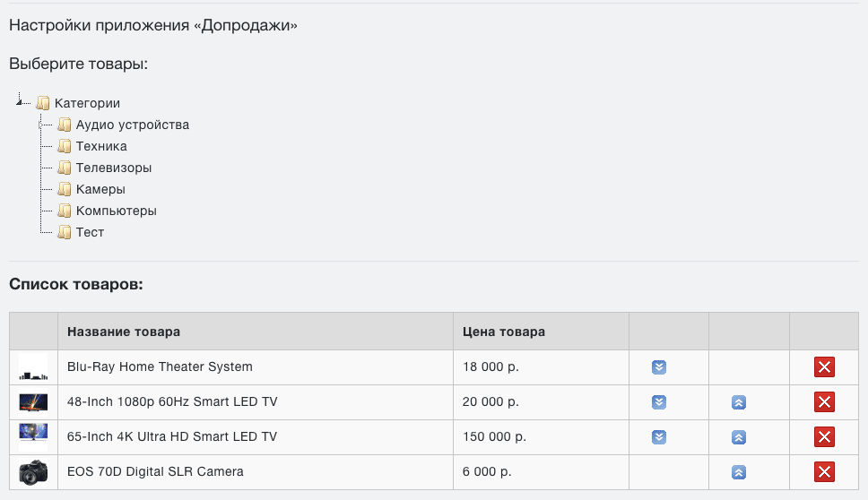Open the Телевизоры category
Viewport: 868px width, 500px height.
click(114, 168)
